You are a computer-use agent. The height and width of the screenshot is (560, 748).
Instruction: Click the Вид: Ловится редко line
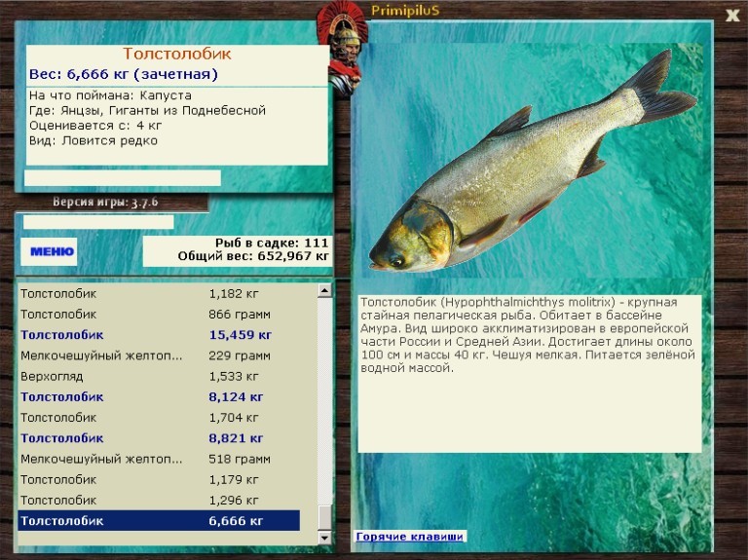(93, 141)
